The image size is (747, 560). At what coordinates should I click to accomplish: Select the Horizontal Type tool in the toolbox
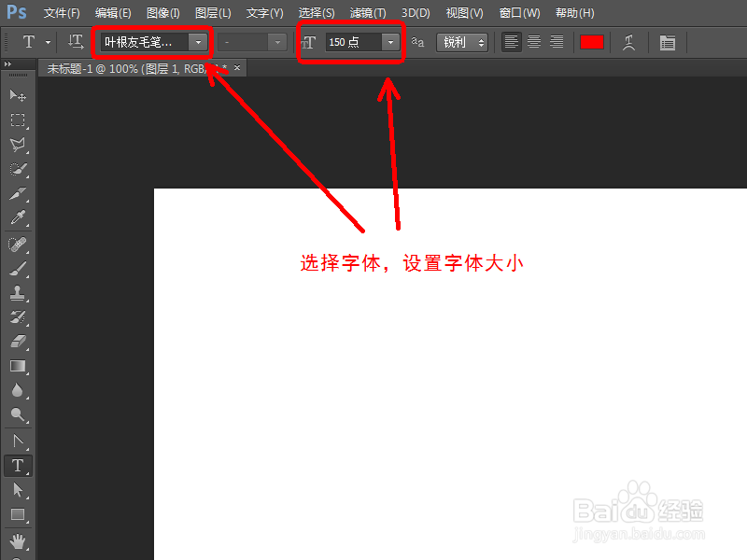18,466
